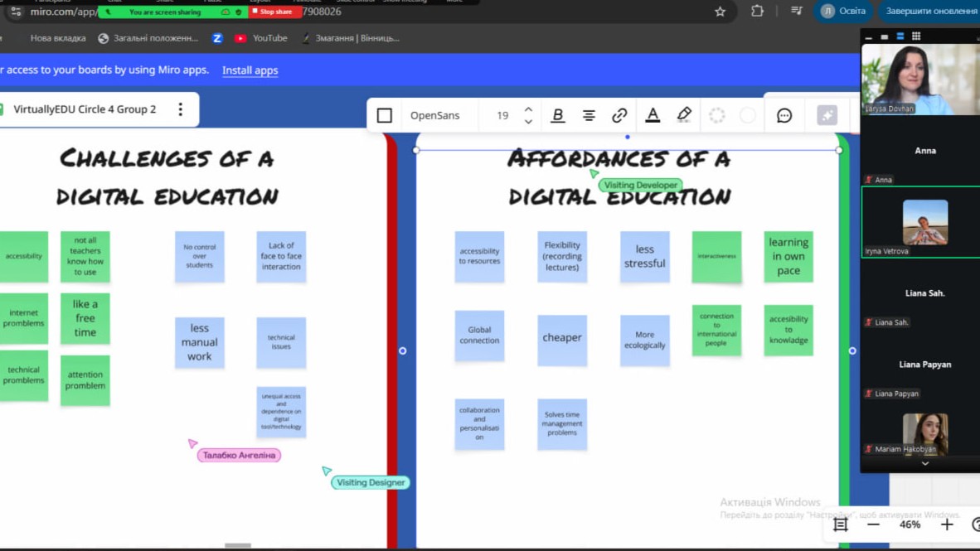Image resolution: width=980 pixels, height=551 pixels.
Task: Bookmark this page with the star
Action: 720,12
